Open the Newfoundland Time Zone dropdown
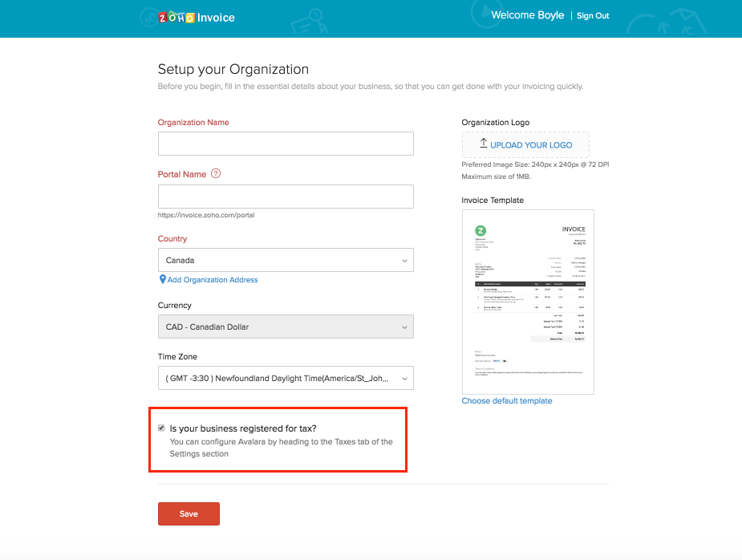 (x=286, y=377)
